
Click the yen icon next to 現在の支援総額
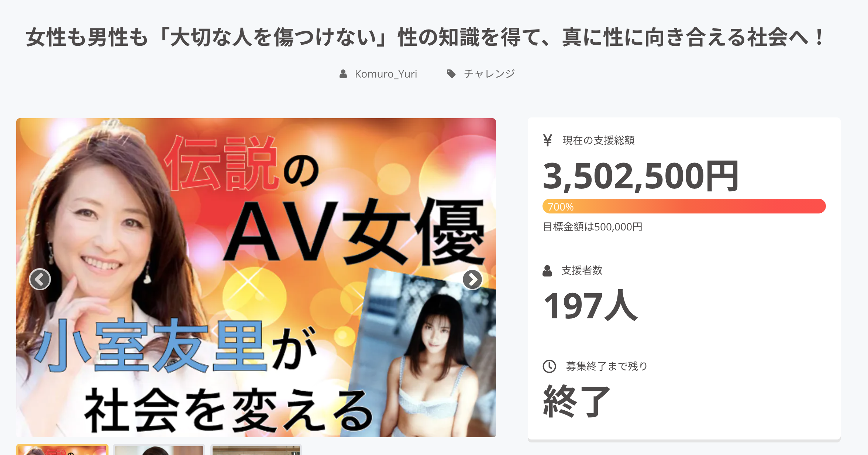[x=548, y=140]
